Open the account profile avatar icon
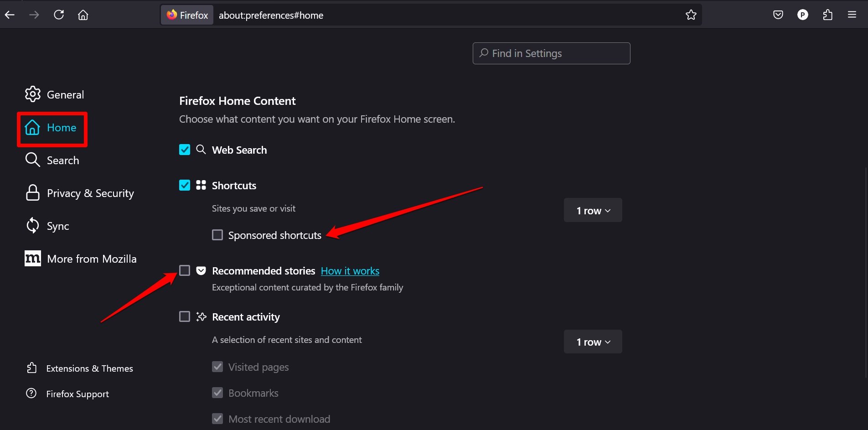The height and width of the screenshot is (430, 868). (803, 15)
